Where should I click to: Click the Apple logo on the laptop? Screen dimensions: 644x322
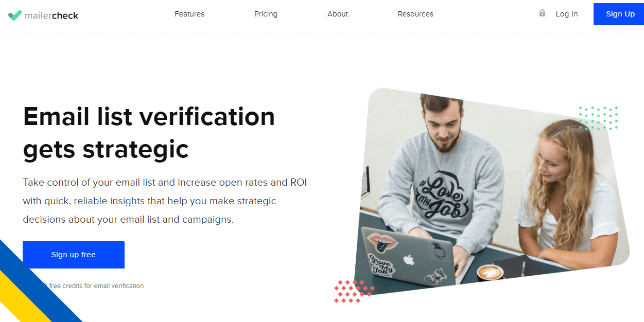point(409,260)
